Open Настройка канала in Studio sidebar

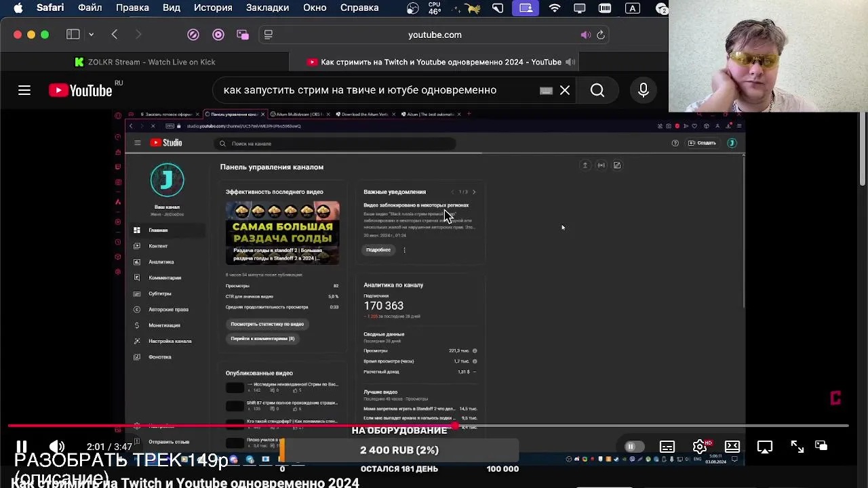tap(169, 341)
